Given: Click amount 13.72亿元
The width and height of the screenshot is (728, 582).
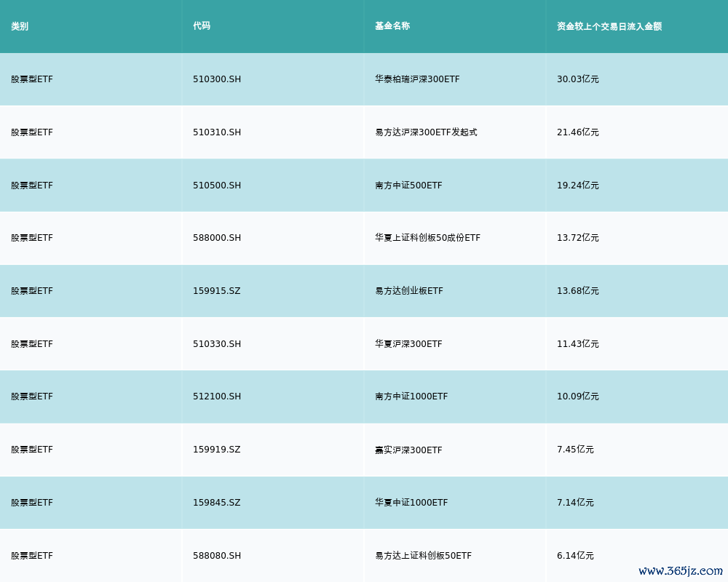Looking at the screenshot, I should point(577,238).
